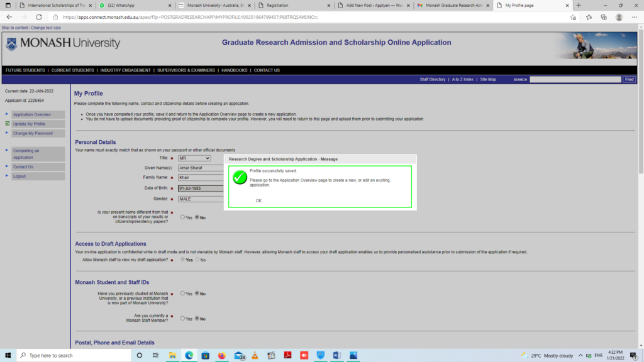
Task: Reload the page with refresh icon
Action: click(38, 17)
